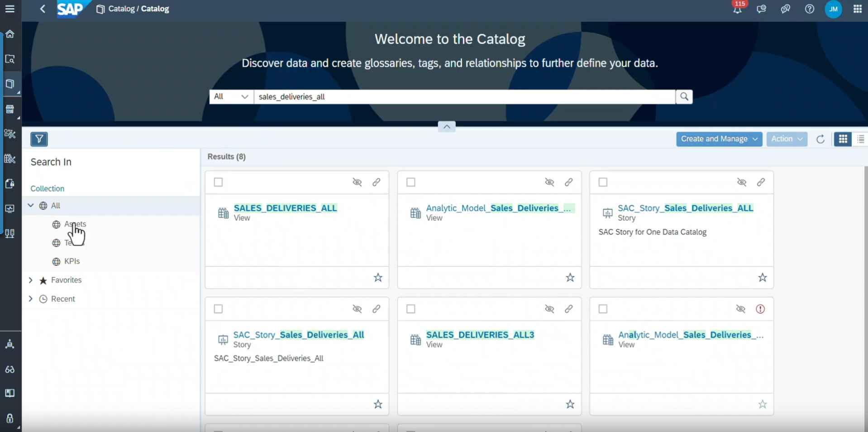Click the search text input field
This screenshot has height=432, width=868.
pos(464,96)
